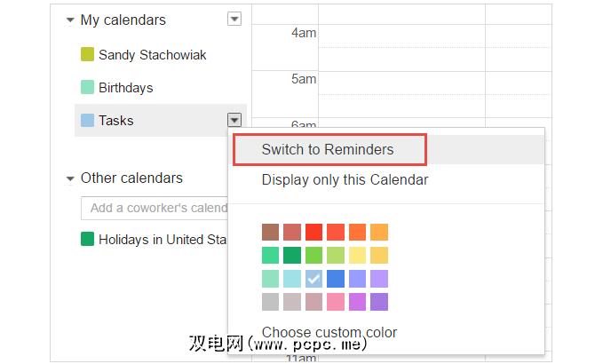Screen dimensions: 595x364
Task: Click the Birthdays calendar name
Action: click(x=125, y=88)
